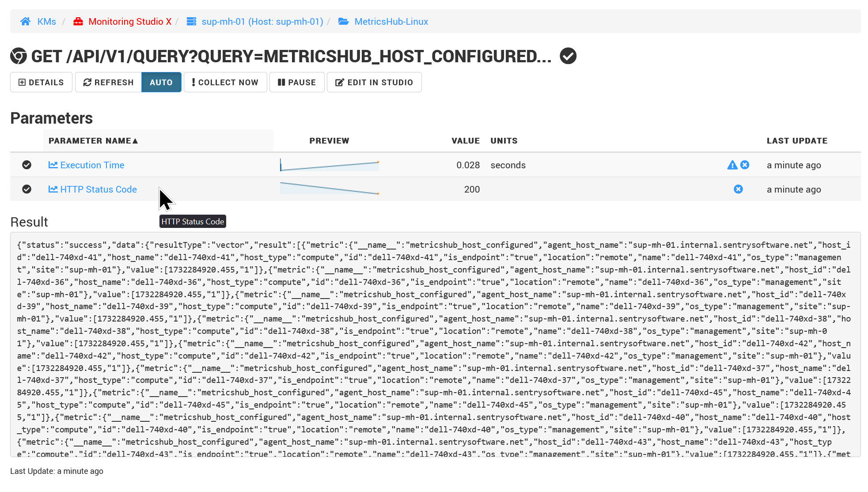Click the KMs home icon
The image size is (868, 492).
[x=26, y=22]
